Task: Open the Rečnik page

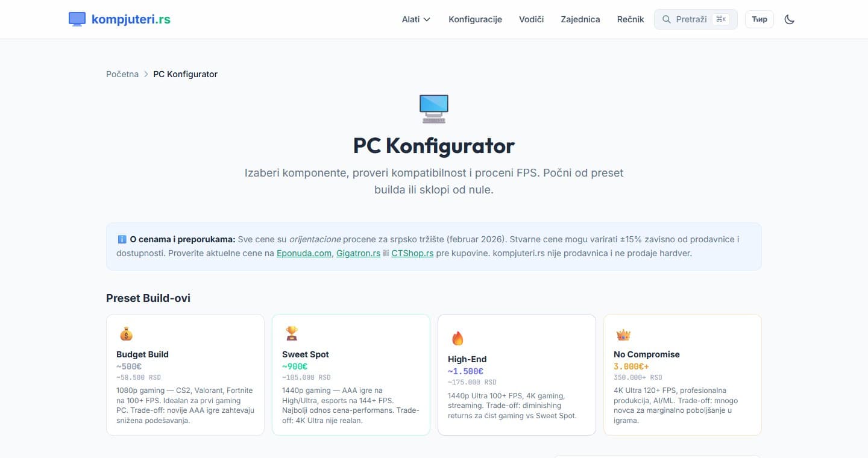Action: click(631, 19)
